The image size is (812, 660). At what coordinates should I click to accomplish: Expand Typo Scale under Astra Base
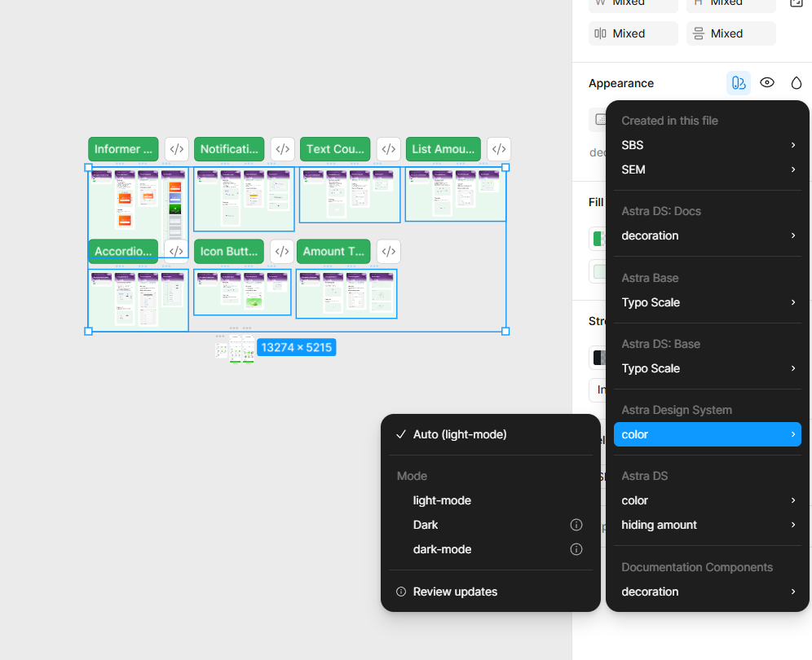click(708, 302)
